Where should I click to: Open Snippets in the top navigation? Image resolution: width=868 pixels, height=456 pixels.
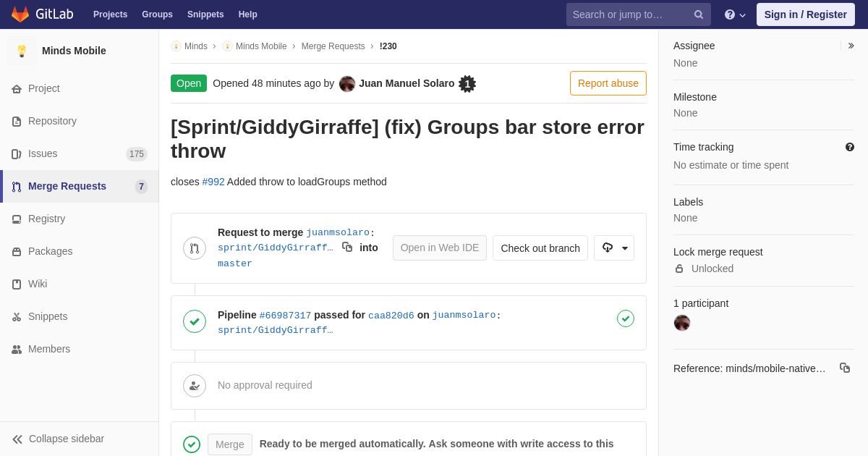[205, 14]
